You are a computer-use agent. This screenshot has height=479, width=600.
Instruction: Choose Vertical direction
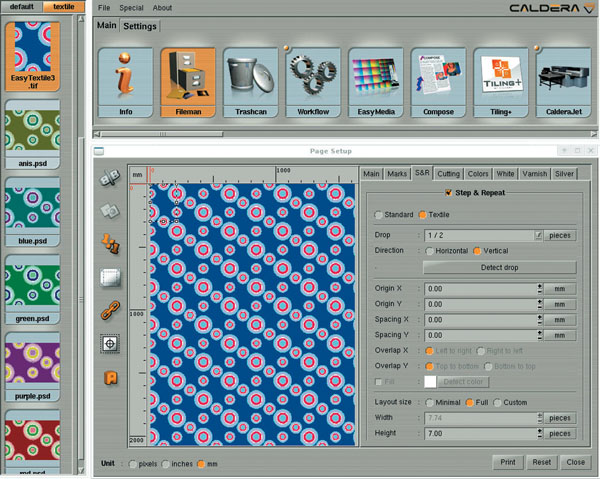point(477,251)
